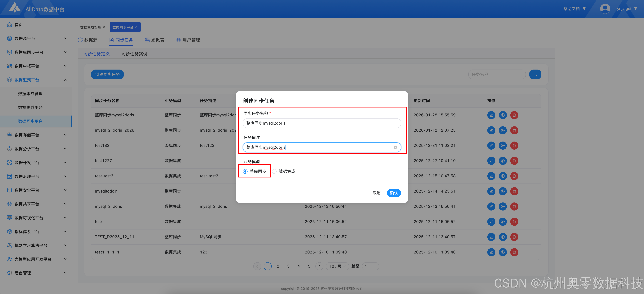Clear the task description field
This screenshot has width=644, height=294.
(395, 147)
